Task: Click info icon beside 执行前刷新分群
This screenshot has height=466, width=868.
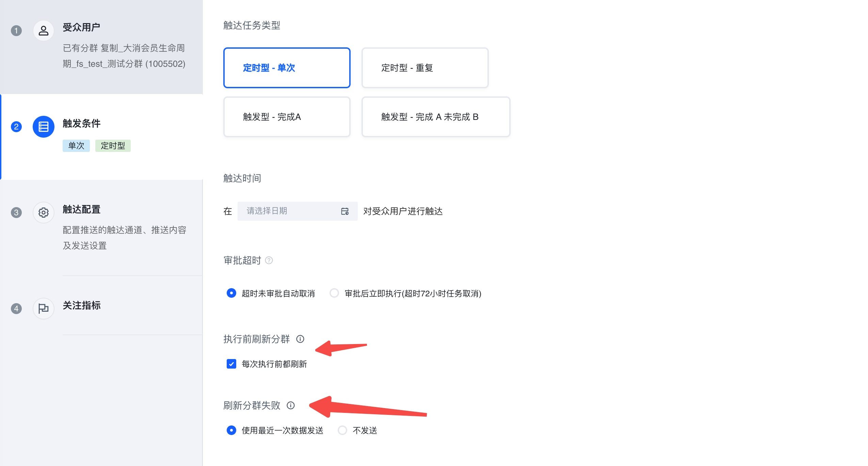Action: pyautogui.click(x=300, y=339)
